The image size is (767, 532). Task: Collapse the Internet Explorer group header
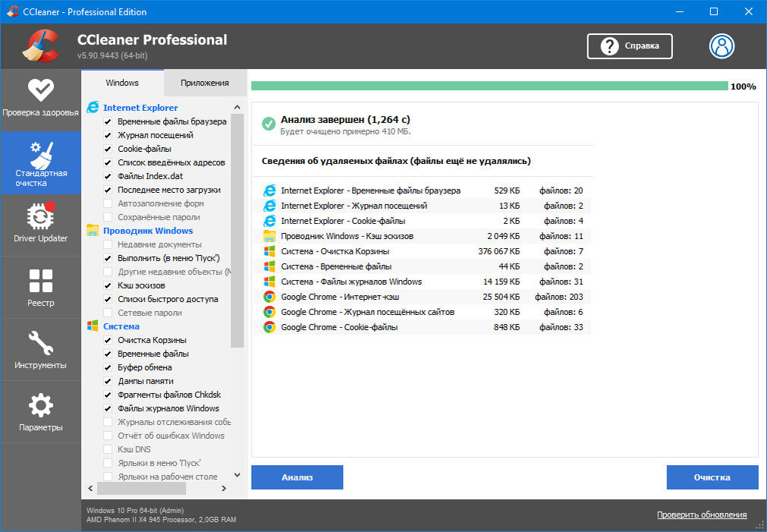tap(140, 108)
